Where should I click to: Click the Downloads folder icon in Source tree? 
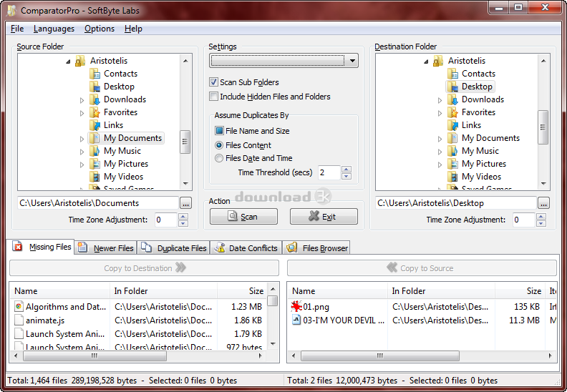coord(94,99)
